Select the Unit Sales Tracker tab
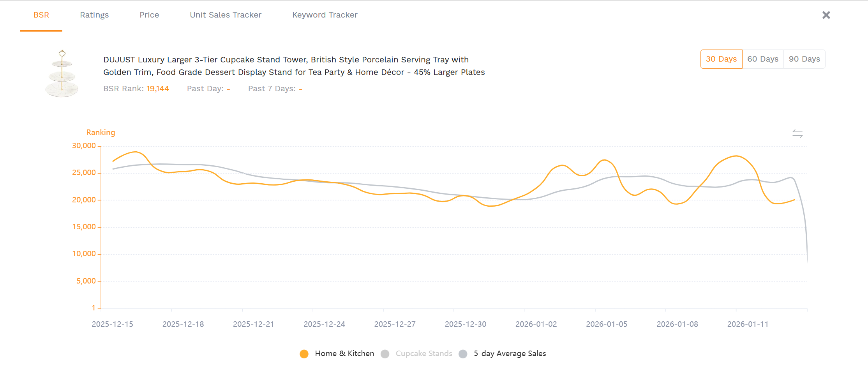This screenshot has width=868, height=365. [x=225, y=15]
